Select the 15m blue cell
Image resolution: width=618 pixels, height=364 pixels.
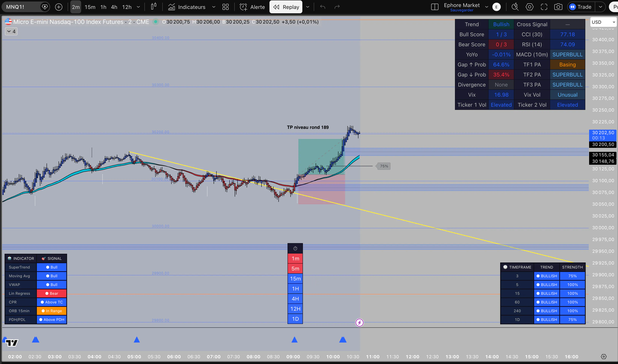click(x=295, y=279)
